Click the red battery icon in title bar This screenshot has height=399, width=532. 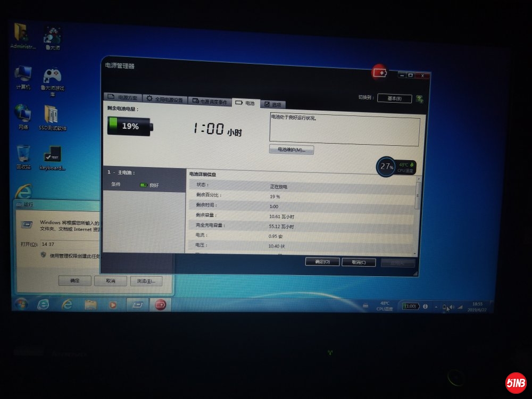pyautogui.click(x=380, y=72)
